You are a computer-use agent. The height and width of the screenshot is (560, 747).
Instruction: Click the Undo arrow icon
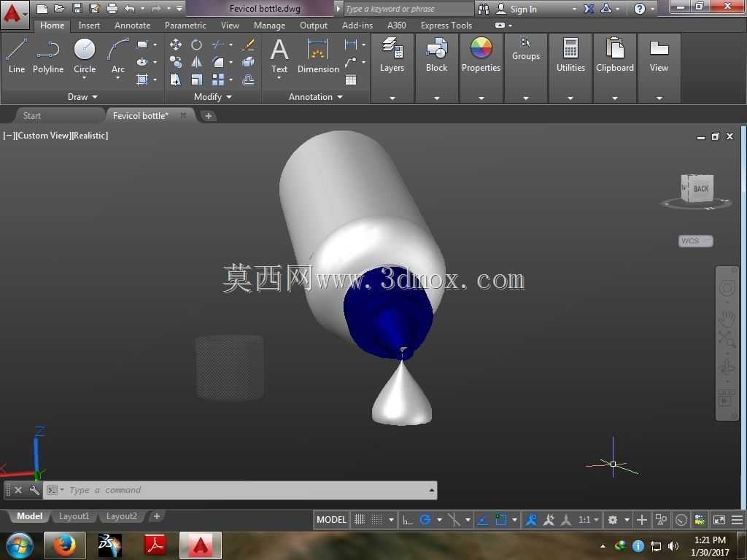tap(129, 8)
